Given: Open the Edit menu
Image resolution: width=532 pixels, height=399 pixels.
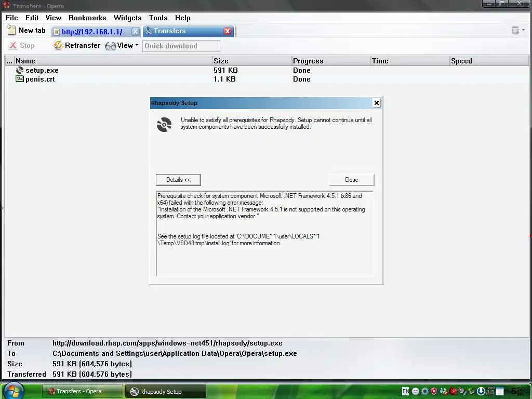Looking at the screenshot, I should 32,18.
